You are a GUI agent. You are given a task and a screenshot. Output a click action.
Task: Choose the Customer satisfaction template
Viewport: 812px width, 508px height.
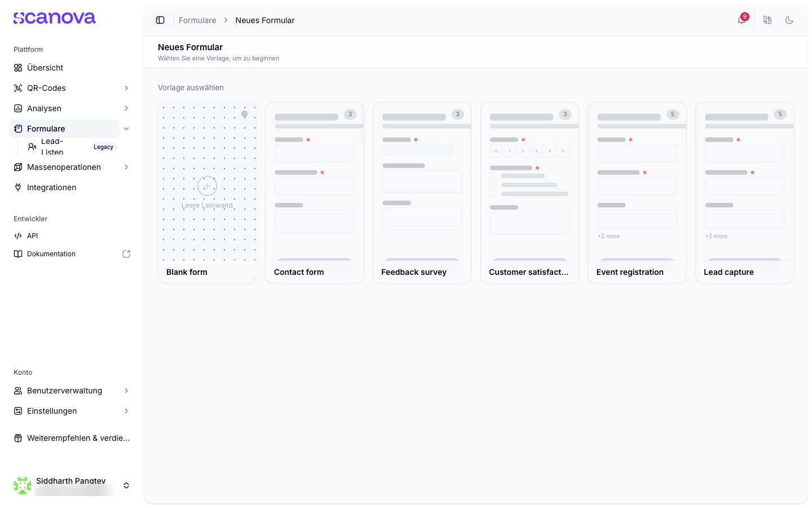click(x=529, y=192)
